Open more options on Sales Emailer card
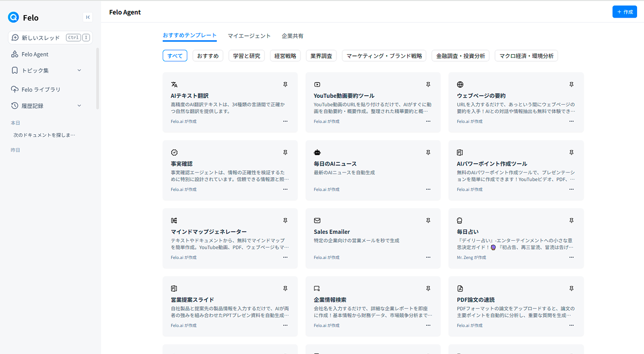 point(428,257)
